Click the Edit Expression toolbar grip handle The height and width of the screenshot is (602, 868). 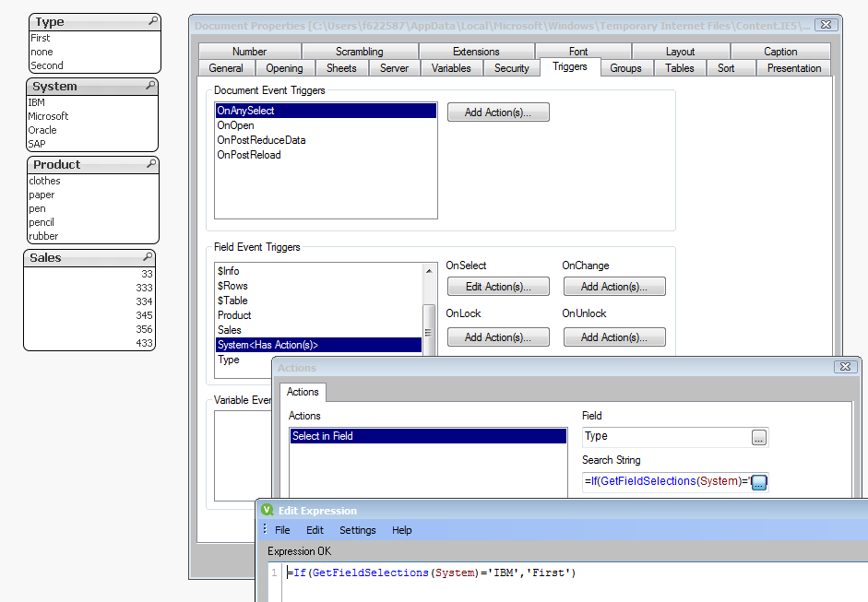[265, 530]
